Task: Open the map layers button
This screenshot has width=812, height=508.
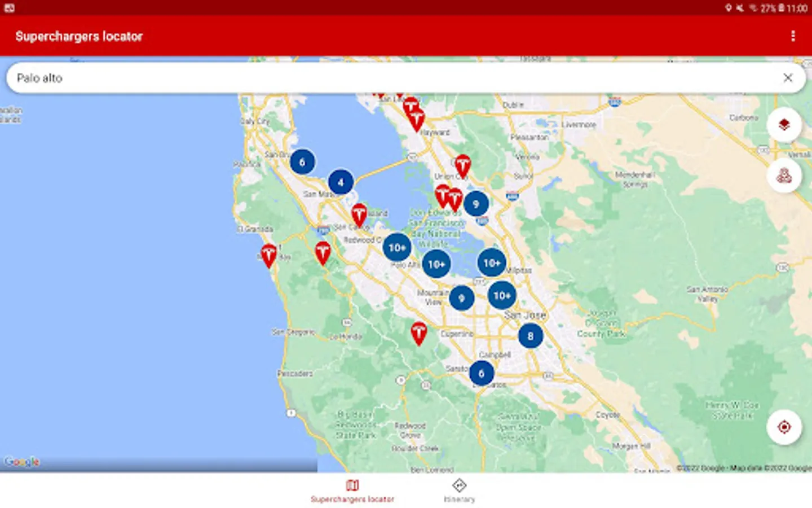Action: click(x=784, y=125)
